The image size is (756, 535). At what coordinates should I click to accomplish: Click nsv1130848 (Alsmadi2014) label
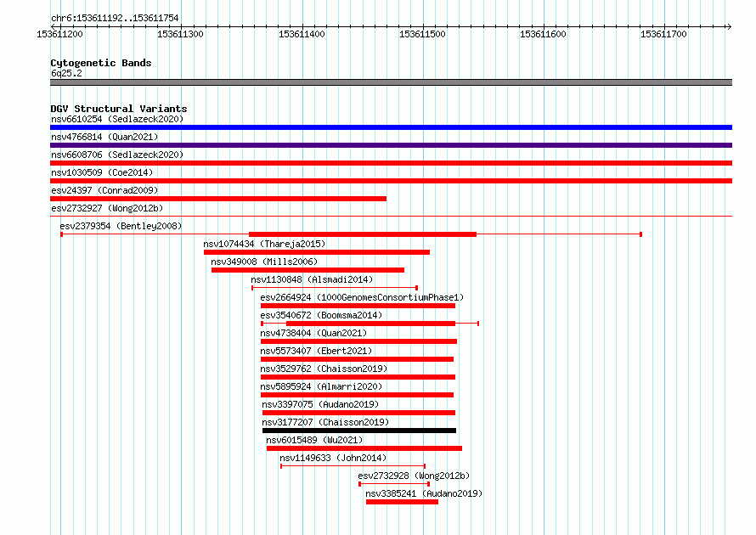click(312, 279)
